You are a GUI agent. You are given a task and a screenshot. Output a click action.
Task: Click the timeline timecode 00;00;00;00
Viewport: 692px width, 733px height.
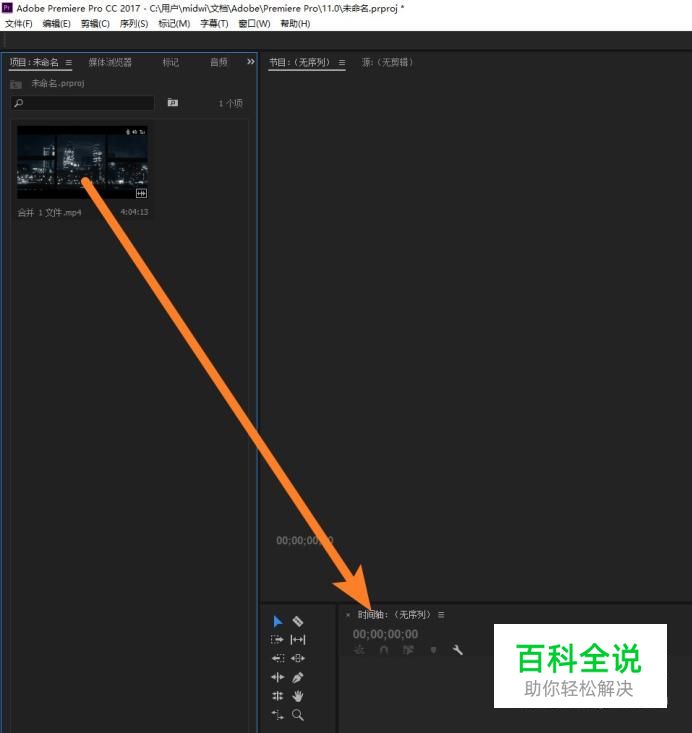pos(385,634)
